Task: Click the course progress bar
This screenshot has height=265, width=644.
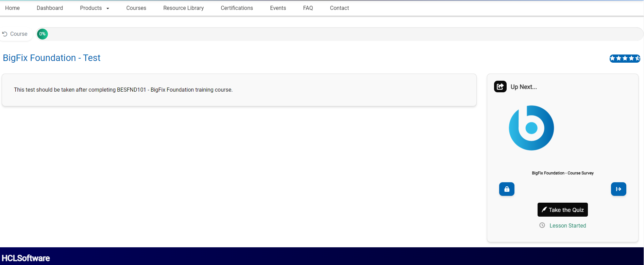Action: coord(339,34)
